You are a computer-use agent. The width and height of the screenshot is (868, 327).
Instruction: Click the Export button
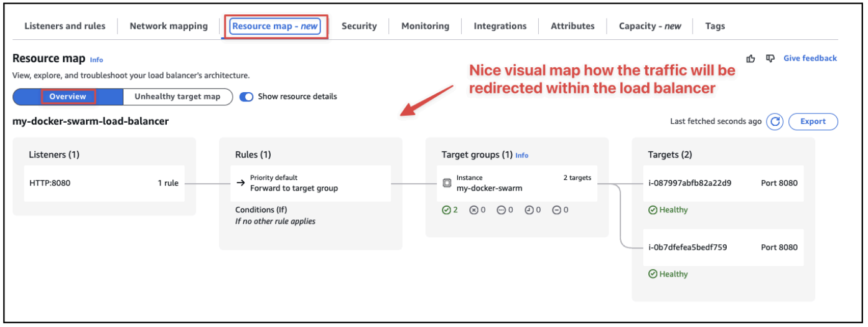(x=813, y=121)
